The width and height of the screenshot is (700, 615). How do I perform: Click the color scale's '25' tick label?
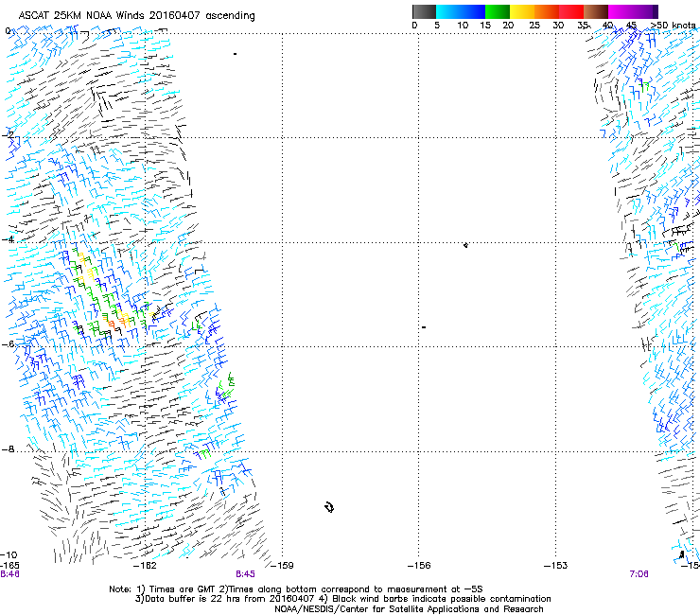tap(534, 25)
